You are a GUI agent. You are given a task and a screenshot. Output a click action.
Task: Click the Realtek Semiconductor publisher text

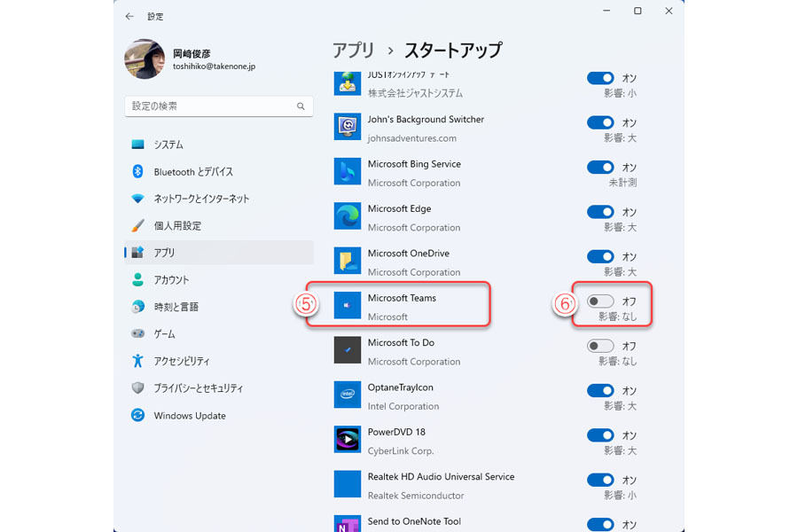tap(415, 496)
